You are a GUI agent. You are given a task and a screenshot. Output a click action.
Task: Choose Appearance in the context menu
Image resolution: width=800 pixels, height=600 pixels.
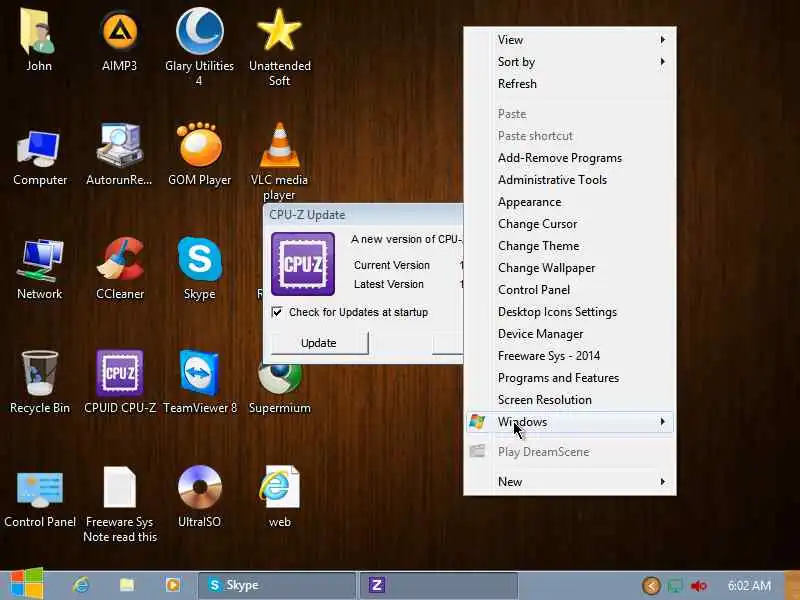coord(569,202)
